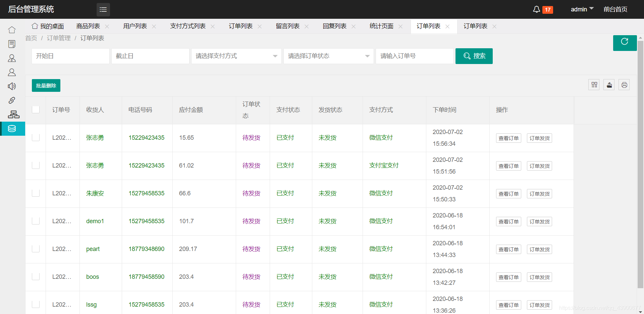Screen dimensions: 644x314
Task: Open the second user icon in the sidebar
Action: point(12,72)
